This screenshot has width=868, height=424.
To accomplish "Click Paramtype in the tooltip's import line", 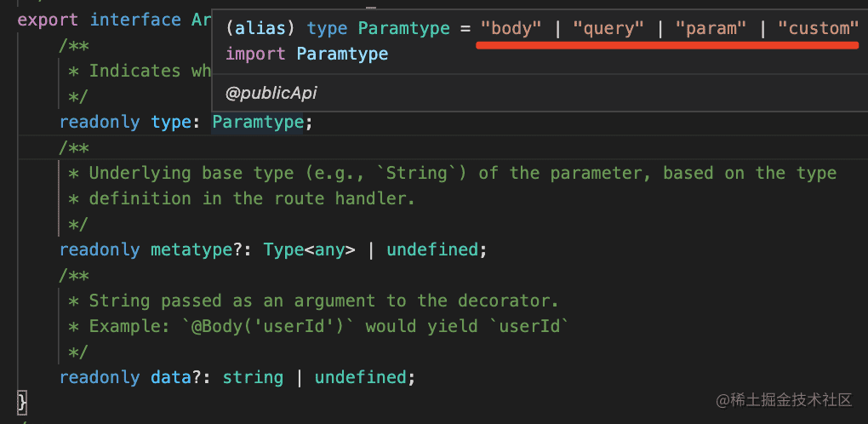I will tap(342, 54).
